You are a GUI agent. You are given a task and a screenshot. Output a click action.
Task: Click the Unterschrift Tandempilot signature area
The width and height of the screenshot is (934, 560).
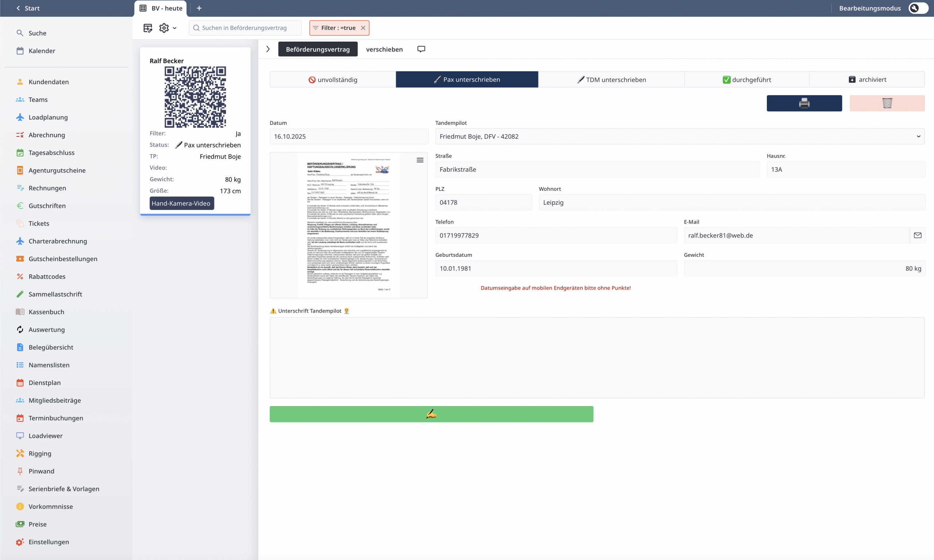click(597, 358)
